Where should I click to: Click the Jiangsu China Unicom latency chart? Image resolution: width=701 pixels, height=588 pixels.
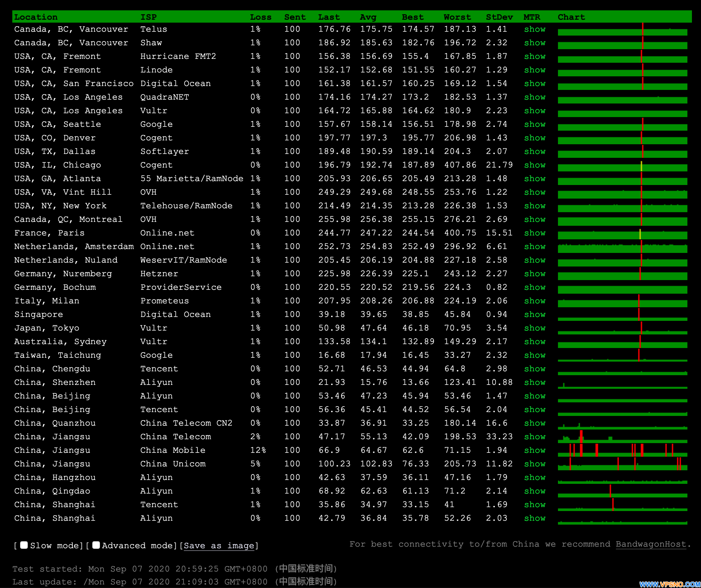[623, 463]
